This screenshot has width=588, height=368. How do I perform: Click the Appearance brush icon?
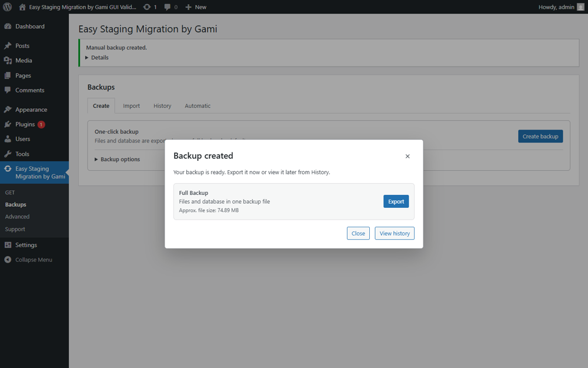tap(8, 110)
